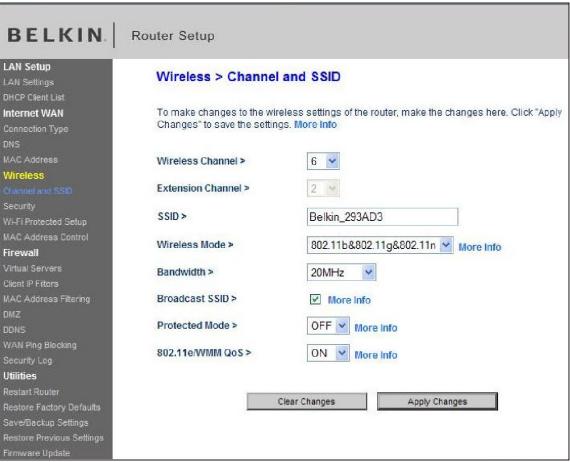Screen dimensions: 570x462
Task: Open the Wireless Channel dropdown
Action: tap(323, 161)
